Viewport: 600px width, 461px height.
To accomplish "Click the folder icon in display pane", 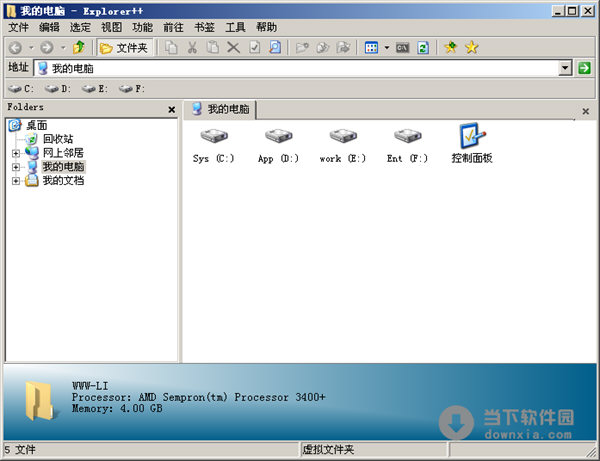I will (x=40, y=401).
